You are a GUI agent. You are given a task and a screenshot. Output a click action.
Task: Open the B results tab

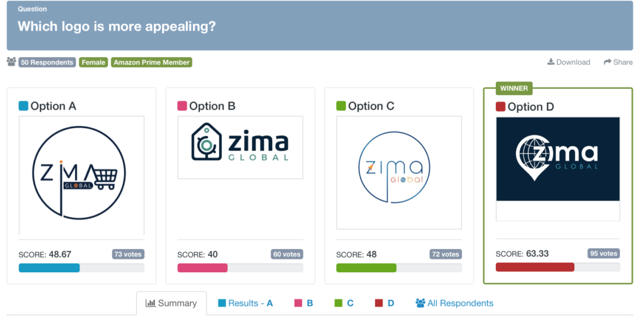point(303,303)
